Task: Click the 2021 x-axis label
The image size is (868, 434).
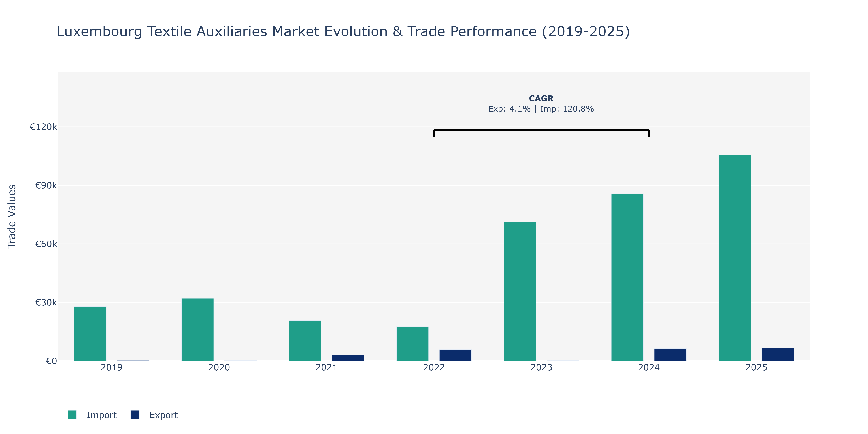Action: click(x=327, y=367)
